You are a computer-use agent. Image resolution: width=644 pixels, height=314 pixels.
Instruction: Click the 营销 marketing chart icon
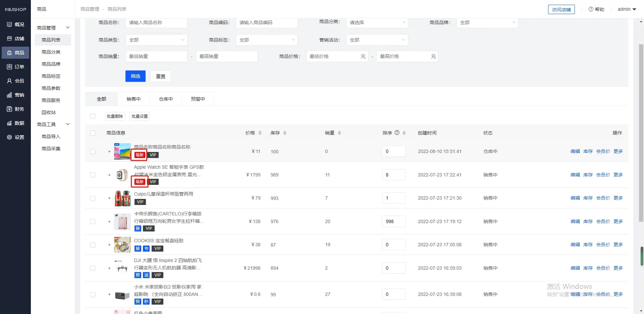[x=9, y=95]
